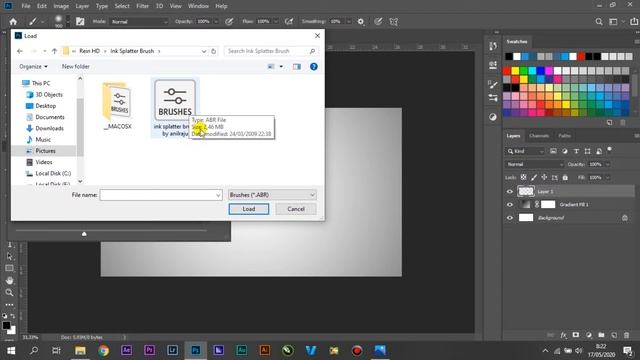The height and width of the screenshot is (360, 640).
Task: Open Opacity dropdown in options bar
Action: point(216,22)
